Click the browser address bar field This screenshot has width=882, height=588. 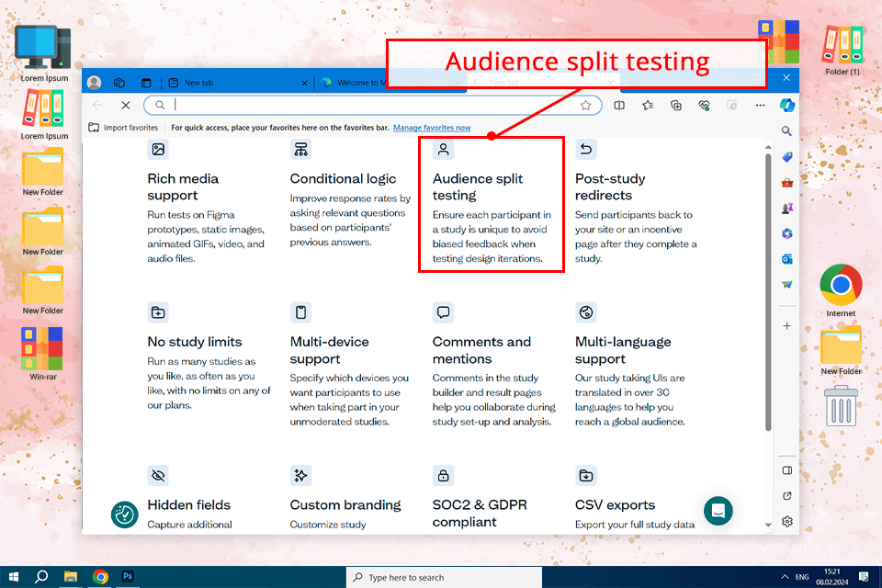pos(367,106)
